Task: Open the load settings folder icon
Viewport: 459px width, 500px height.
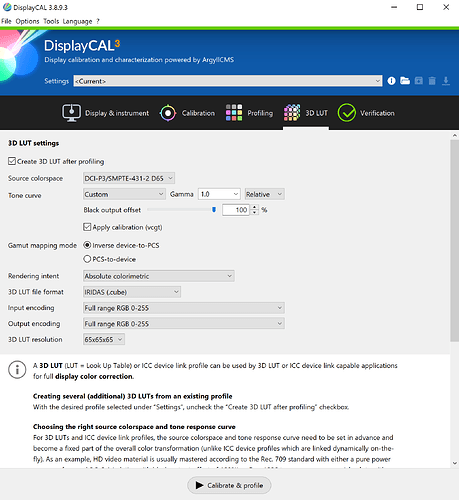Action: pyautogui.click(x=405, y=81)
